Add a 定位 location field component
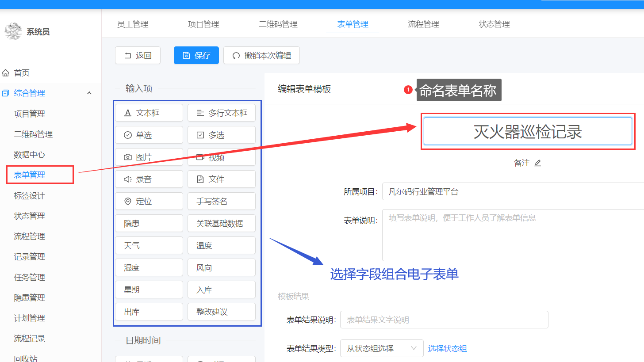644x362 pixels. click(149, 201)
